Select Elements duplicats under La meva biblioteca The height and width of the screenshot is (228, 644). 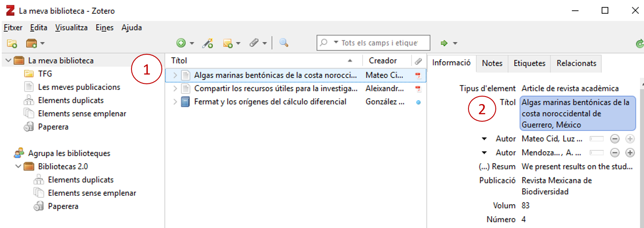coord(71,100)
